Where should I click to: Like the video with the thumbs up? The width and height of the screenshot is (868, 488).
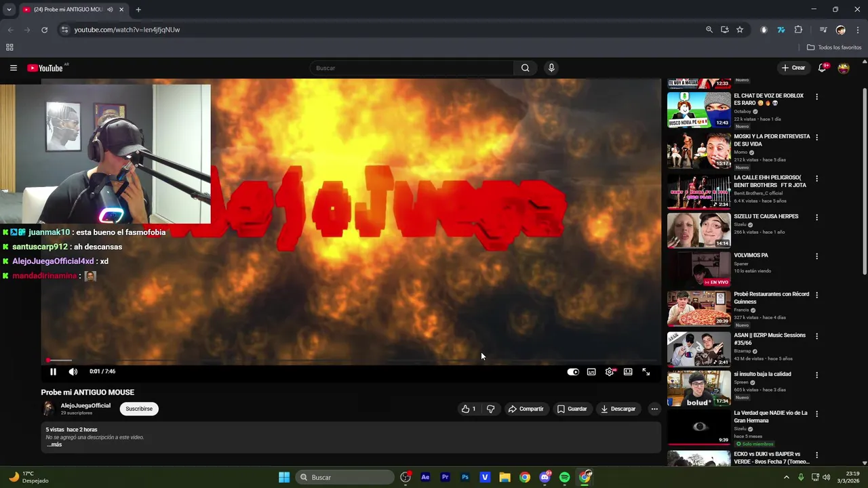pos(469,409)
